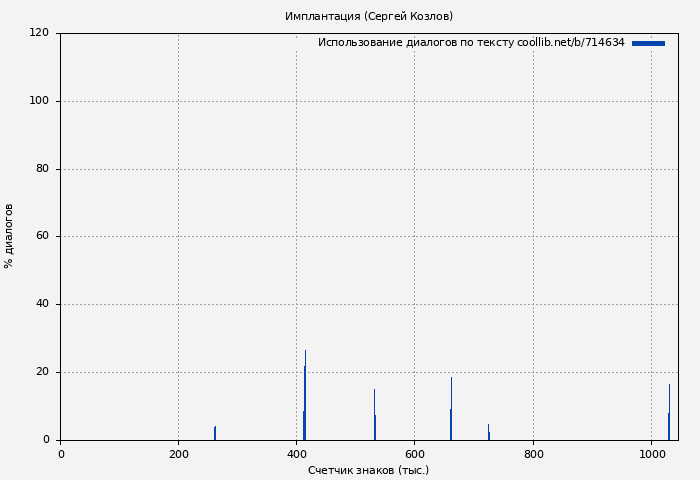Image resolution: width=700 pixels, height=480 pixels.
Task: Click the small bar before 800
Action: [x=489, y=433]
